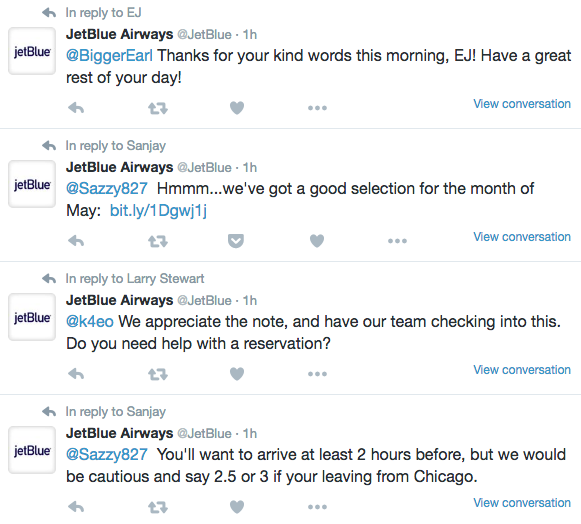View conversation for the @BiggerEarl tweet

[522, 104]
